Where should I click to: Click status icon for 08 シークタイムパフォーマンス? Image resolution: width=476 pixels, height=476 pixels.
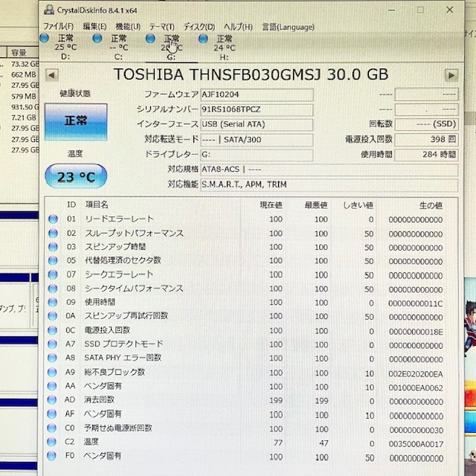53,289
